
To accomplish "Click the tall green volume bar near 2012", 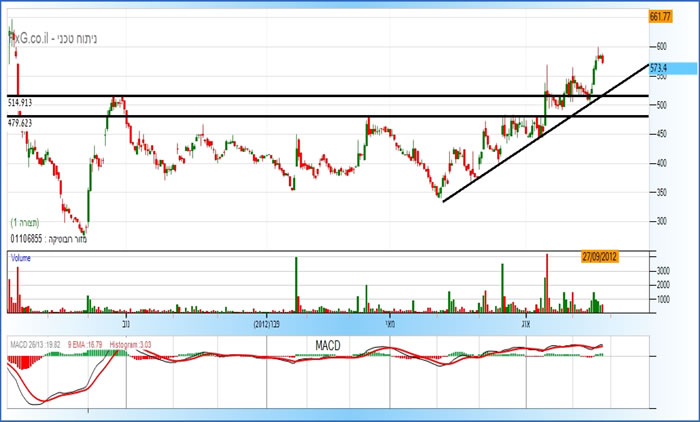I will (x=296, y=285).
